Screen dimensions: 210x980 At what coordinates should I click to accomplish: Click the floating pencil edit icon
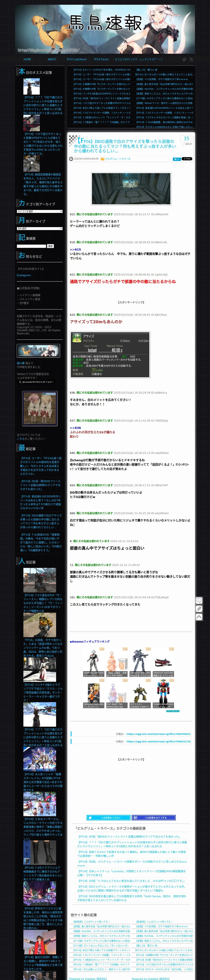click(x=199, y=609)
